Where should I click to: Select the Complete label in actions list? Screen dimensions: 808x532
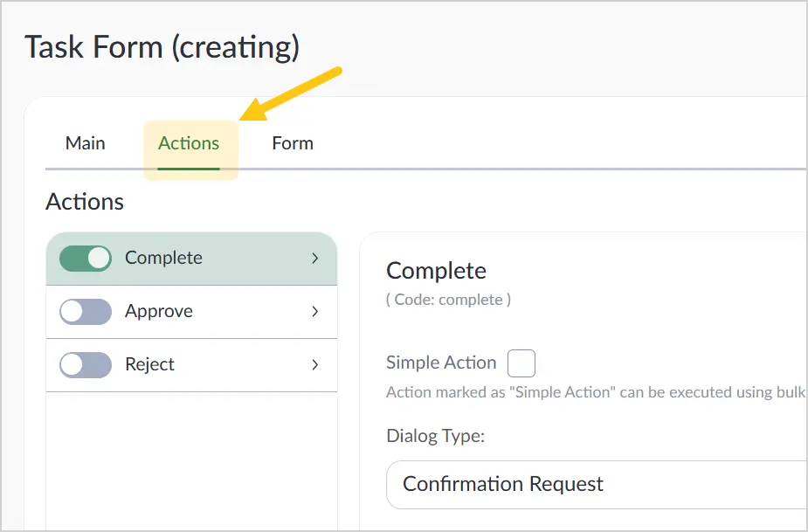(163, 258)
